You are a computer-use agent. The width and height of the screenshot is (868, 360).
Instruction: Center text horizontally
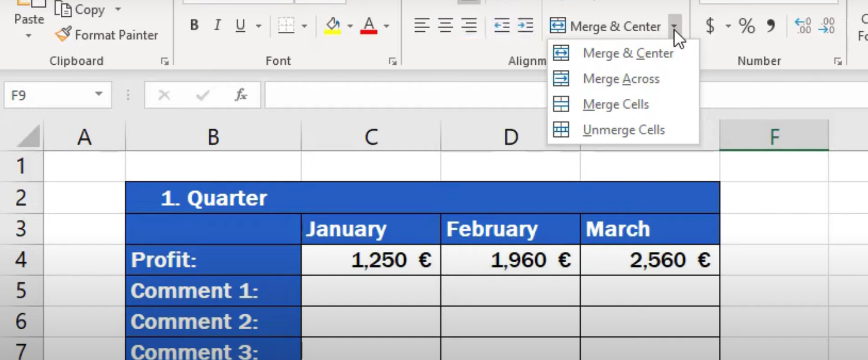[x=445, y=25]
